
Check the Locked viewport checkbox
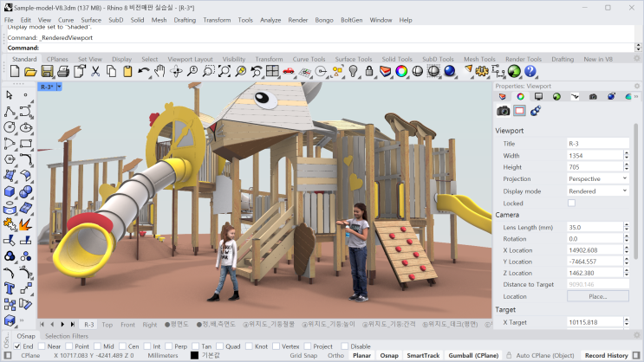(x=571, y=204)
